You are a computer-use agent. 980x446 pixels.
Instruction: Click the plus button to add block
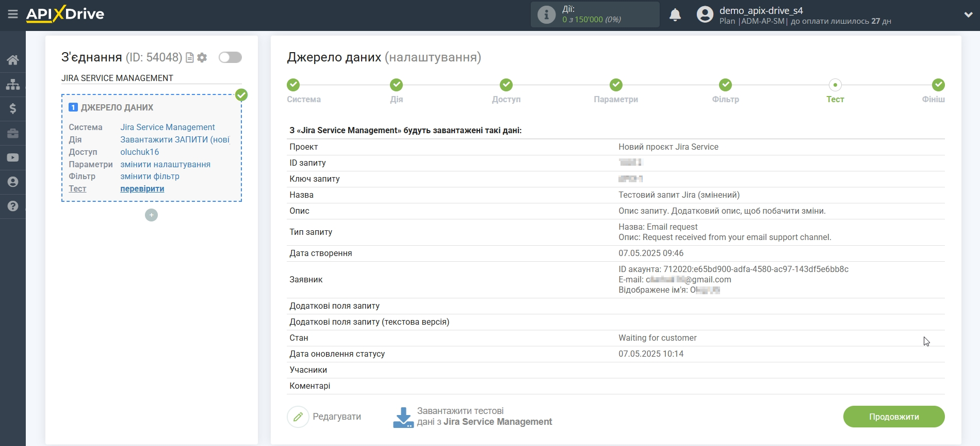[151, 215]
